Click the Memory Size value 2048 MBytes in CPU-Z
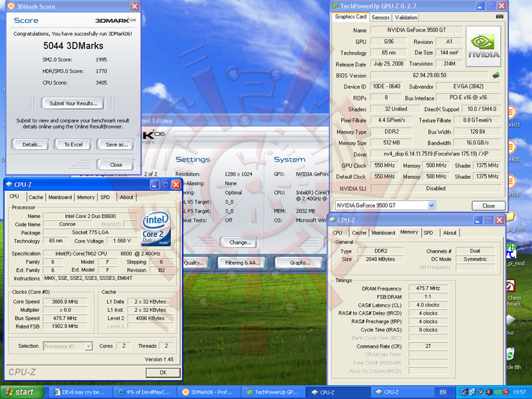Viewport: 532px width, 399px height. [x=380, y=259]
